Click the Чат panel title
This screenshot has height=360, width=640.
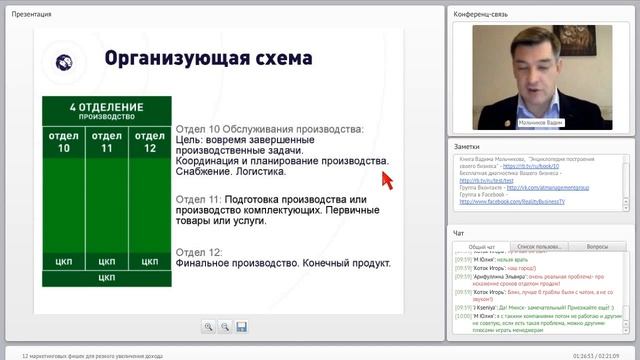(x=458, y=233)
